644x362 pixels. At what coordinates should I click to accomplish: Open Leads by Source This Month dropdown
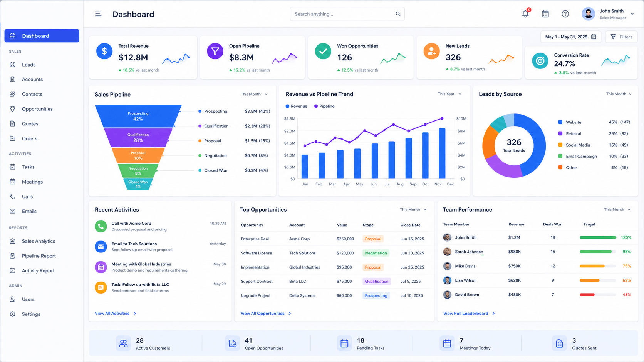coord(619,94)
